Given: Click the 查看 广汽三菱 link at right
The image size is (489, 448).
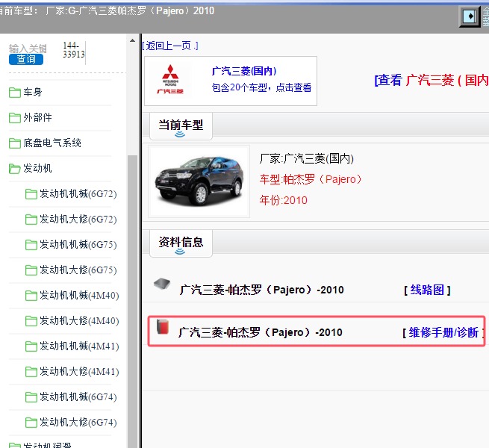Looking at the screenshot, I should [432, 80].
